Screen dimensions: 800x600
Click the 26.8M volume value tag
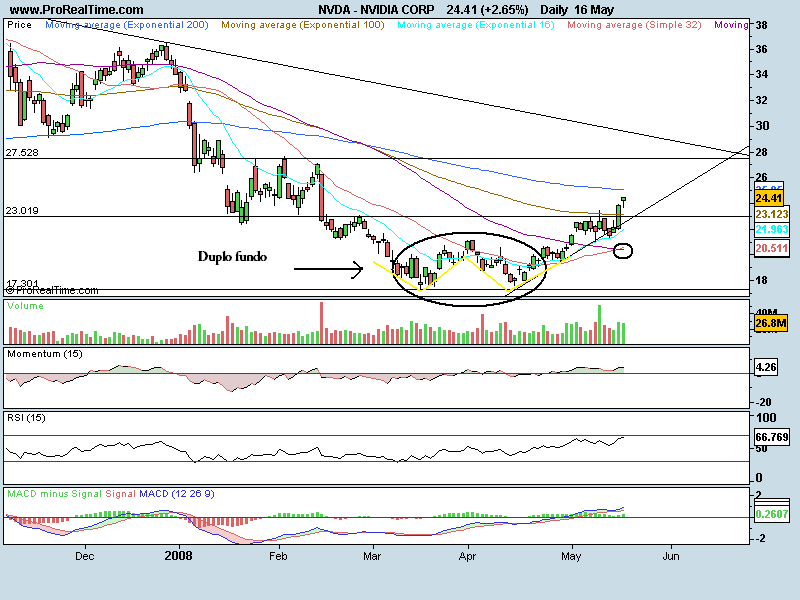pos(771,323)
